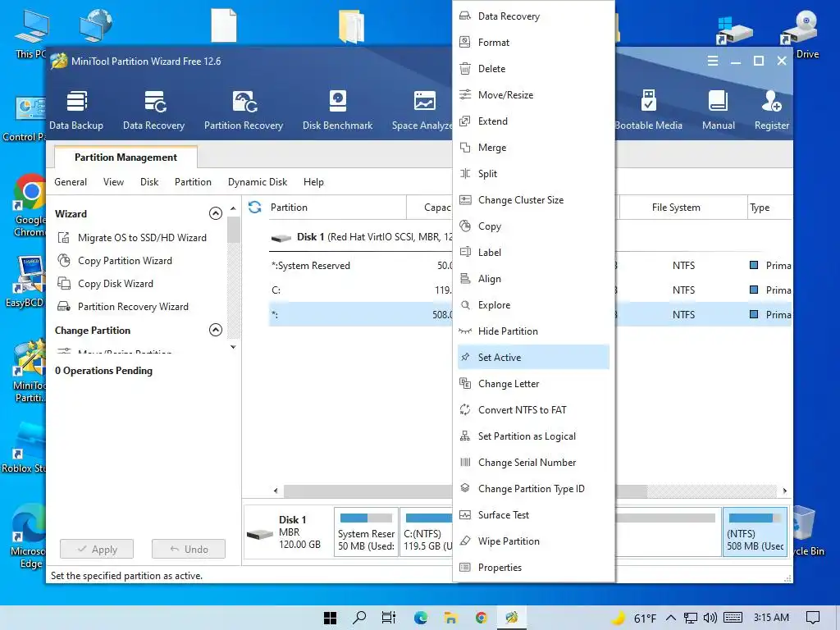Open taskbar Search
Screen dimensions: 840x630
tap(359, 618)
